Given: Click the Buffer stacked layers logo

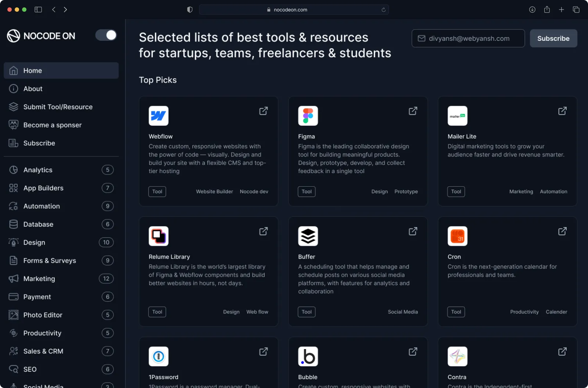Looking at the screenshot, I should 308,236.
